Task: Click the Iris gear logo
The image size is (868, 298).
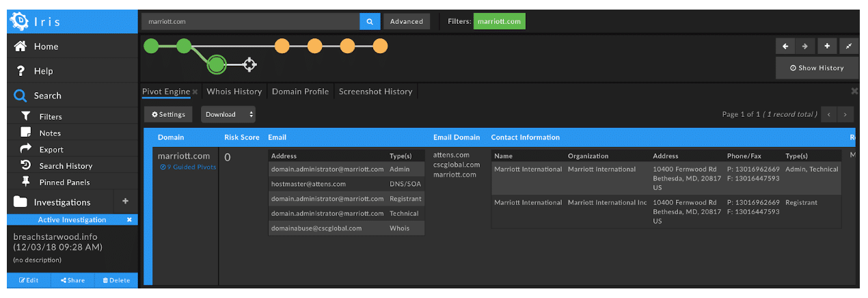Action: coord(19,21)
